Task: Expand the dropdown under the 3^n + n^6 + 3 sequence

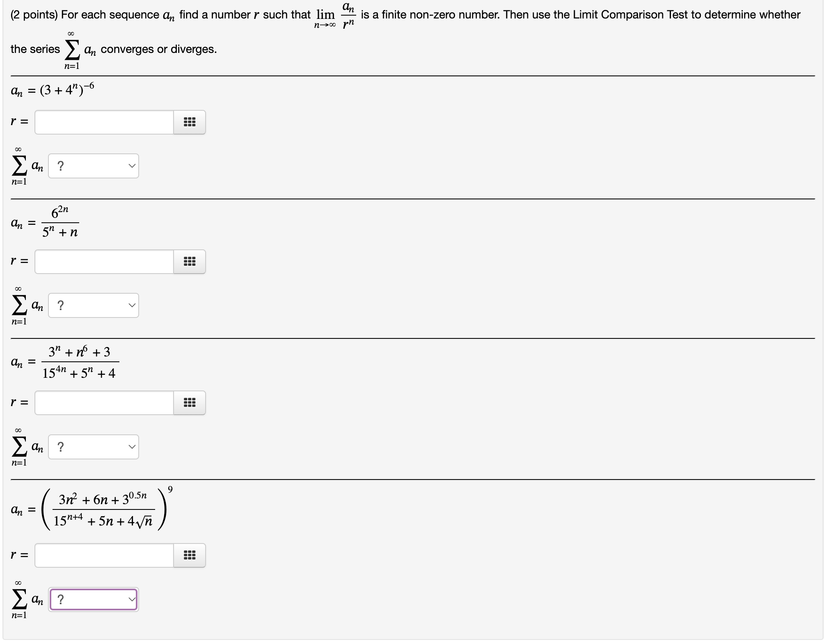Action: tap(93, 447)
